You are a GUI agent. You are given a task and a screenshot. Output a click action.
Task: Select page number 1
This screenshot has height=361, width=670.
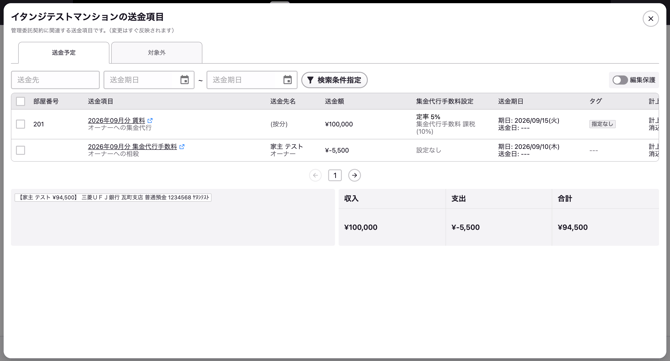point(335,175)
